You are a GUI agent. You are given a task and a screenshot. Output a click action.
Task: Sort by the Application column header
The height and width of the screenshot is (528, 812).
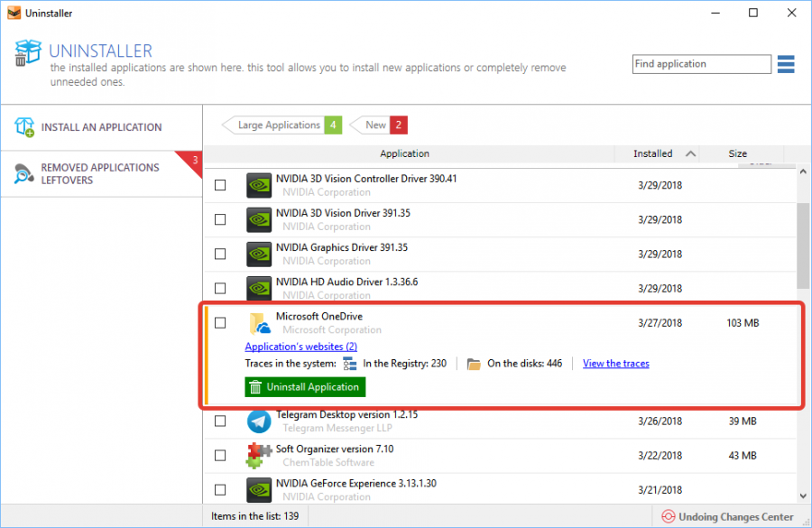[x=404, y=154]
